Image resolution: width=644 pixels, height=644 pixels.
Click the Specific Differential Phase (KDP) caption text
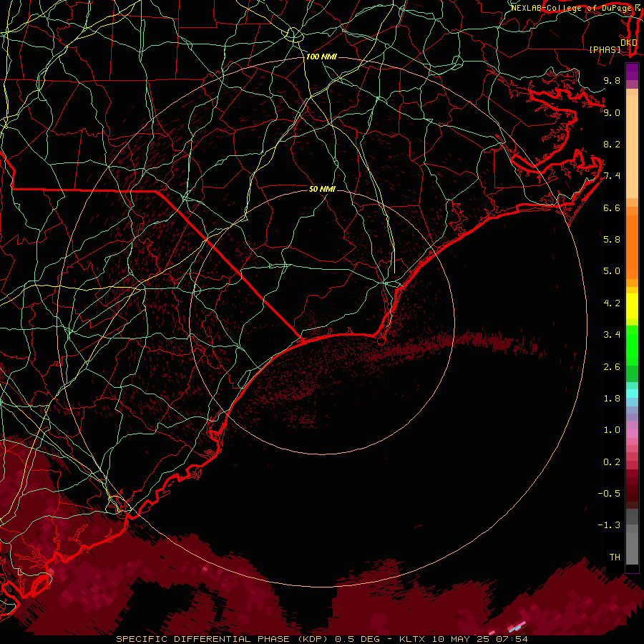pyautogui.click(x=223, y=639)
